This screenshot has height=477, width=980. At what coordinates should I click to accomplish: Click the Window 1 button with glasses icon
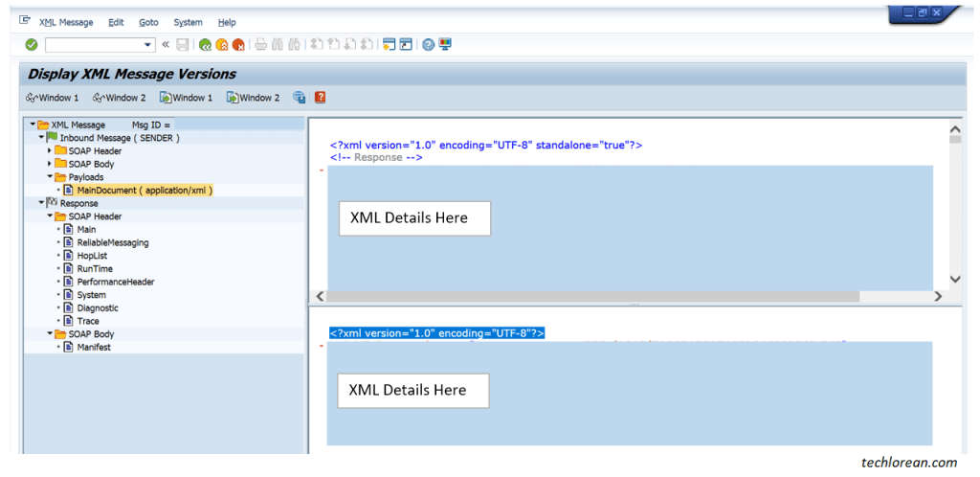click(x=53, y=98)
